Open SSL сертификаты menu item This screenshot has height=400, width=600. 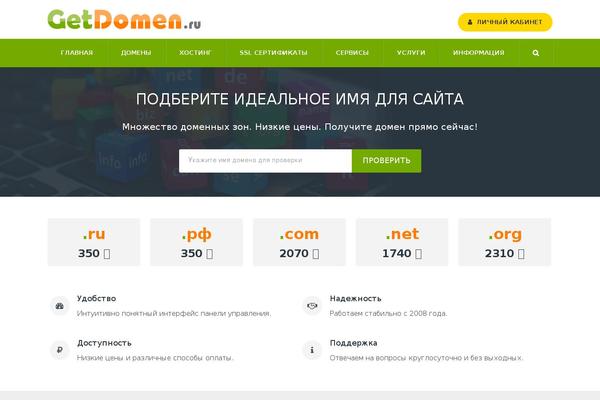tap(273, 53)
